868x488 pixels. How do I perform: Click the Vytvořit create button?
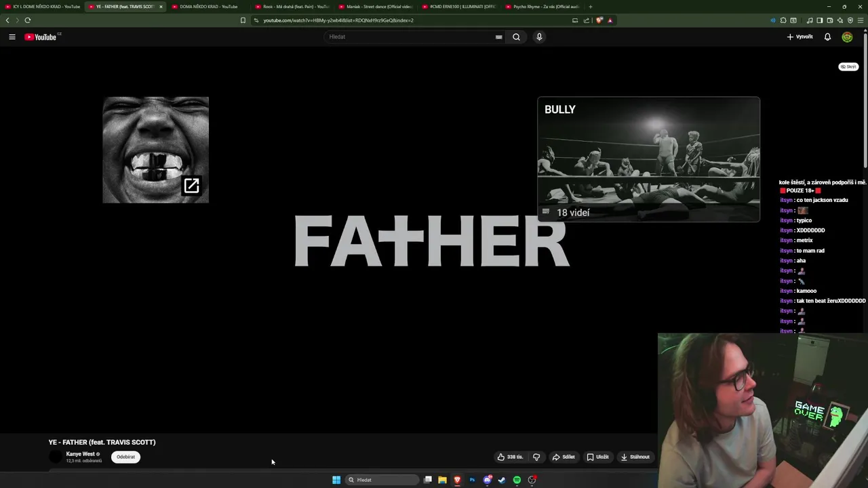[x=800, y=37]
